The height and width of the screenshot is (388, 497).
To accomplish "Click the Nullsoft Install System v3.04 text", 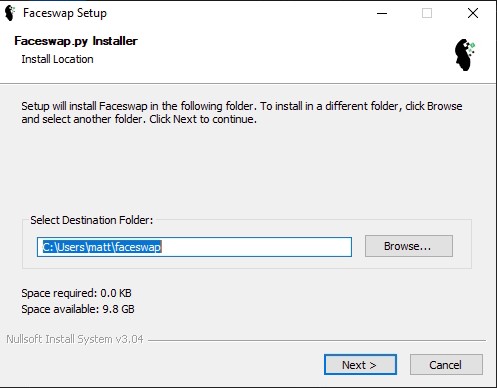I will [75, 339].
